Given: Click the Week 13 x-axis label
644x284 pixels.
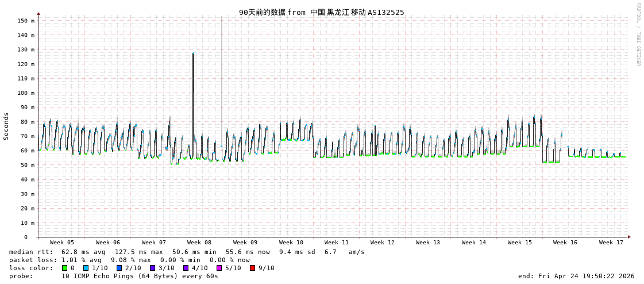Looking at the screenshot, I should pyautogui.click(x=428, y=243).
